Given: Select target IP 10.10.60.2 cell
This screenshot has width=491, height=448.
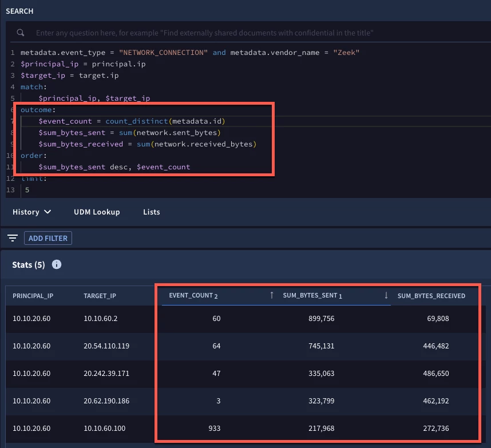Looking at the screenshot, I should point(101,318).
